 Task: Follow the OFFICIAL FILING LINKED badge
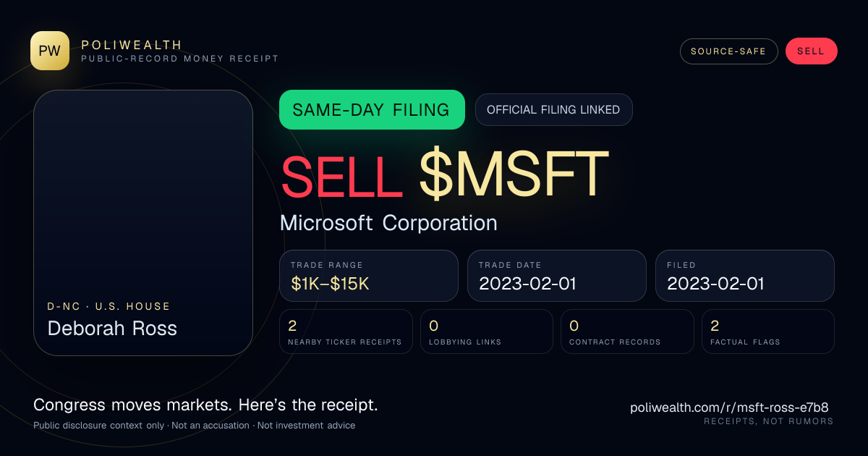553,110
